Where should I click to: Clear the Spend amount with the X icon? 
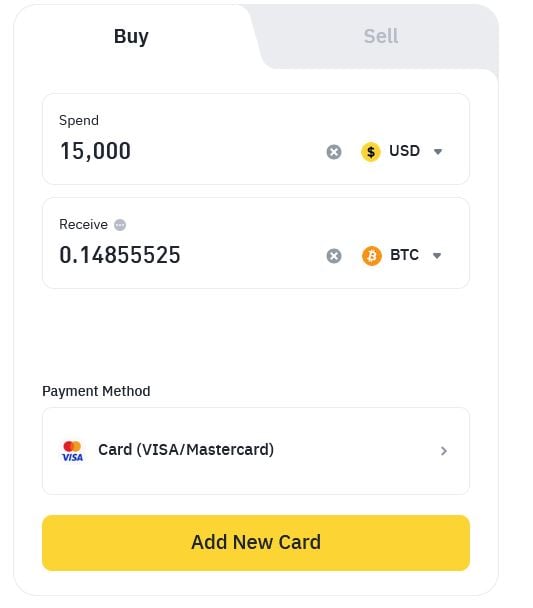(334, 152)
